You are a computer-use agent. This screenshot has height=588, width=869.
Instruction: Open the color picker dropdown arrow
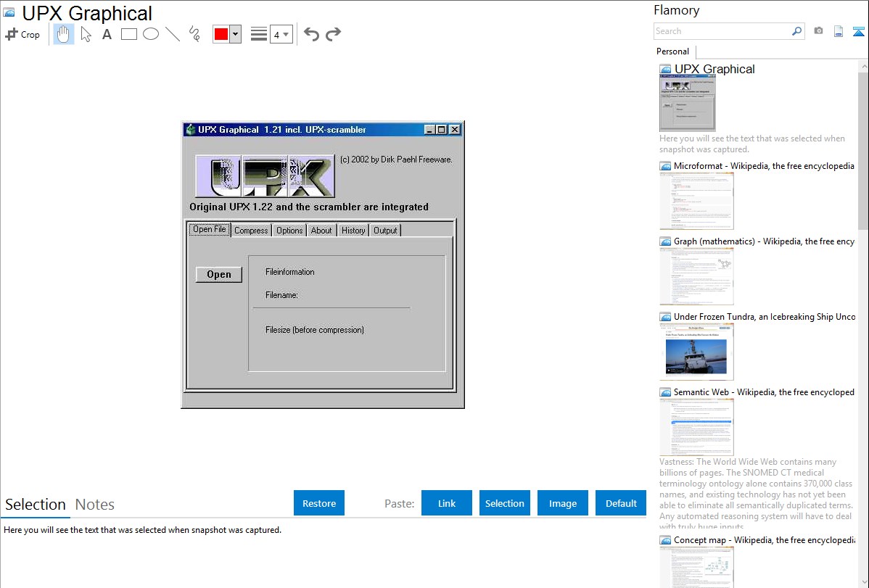[x=235, y=34]
